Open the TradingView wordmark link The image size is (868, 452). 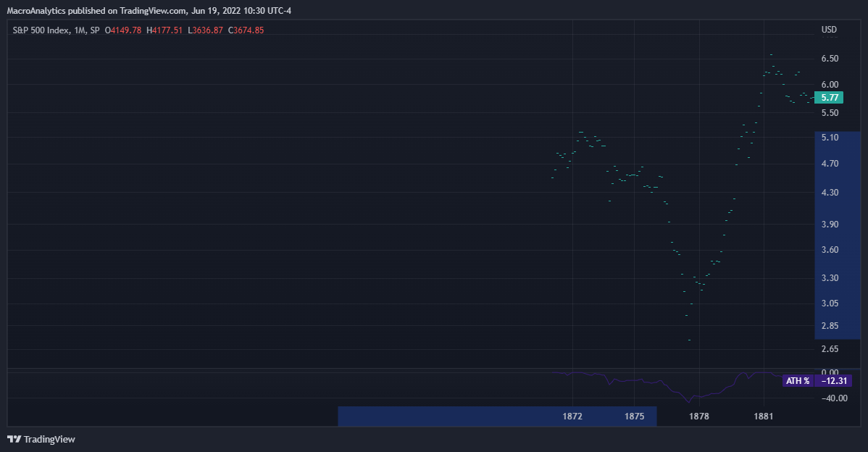[49, 439]
